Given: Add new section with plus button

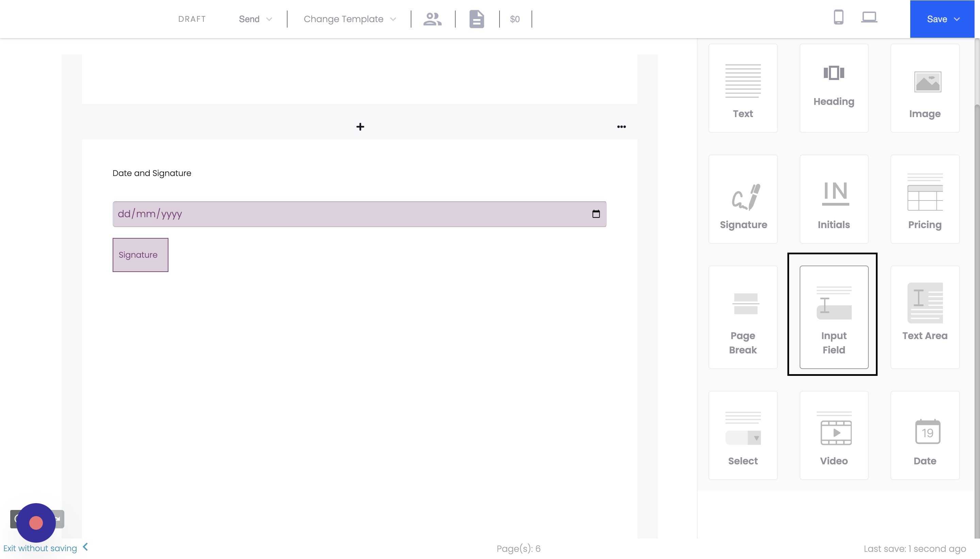Looking at the screenshot, I should tap(360, 127).
